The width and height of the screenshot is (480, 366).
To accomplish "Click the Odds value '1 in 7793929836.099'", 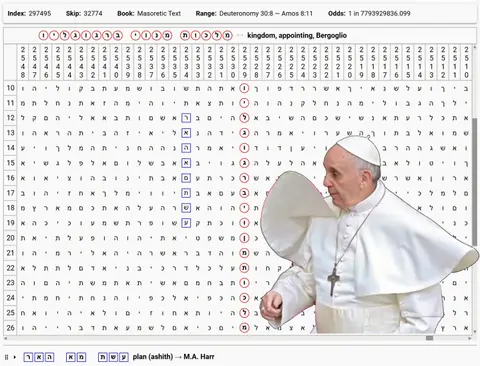I will tap(379, 14).
